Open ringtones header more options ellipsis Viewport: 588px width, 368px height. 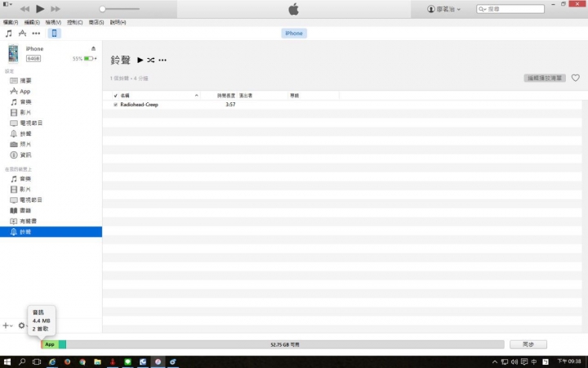coord(163,60)
